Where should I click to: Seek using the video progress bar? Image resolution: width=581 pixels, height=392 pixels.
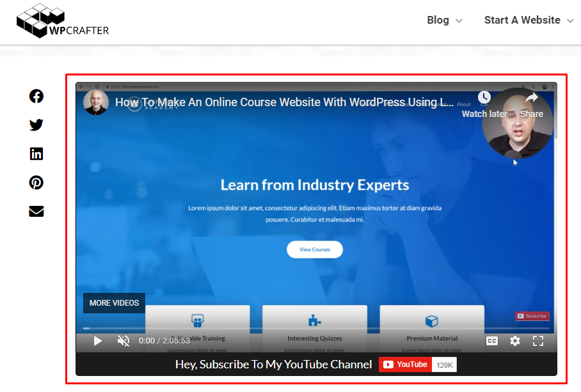317,328
